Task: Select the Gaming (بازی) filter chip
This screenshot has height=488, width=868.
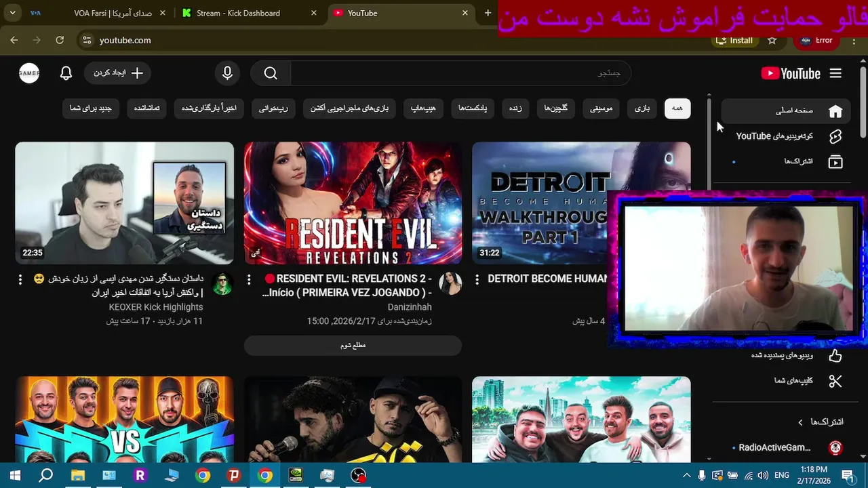Action: (x=642, y=108)
